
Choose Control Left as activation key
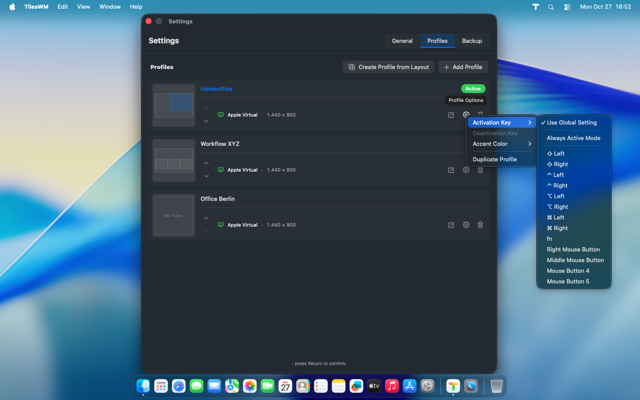tap(573, 175)
